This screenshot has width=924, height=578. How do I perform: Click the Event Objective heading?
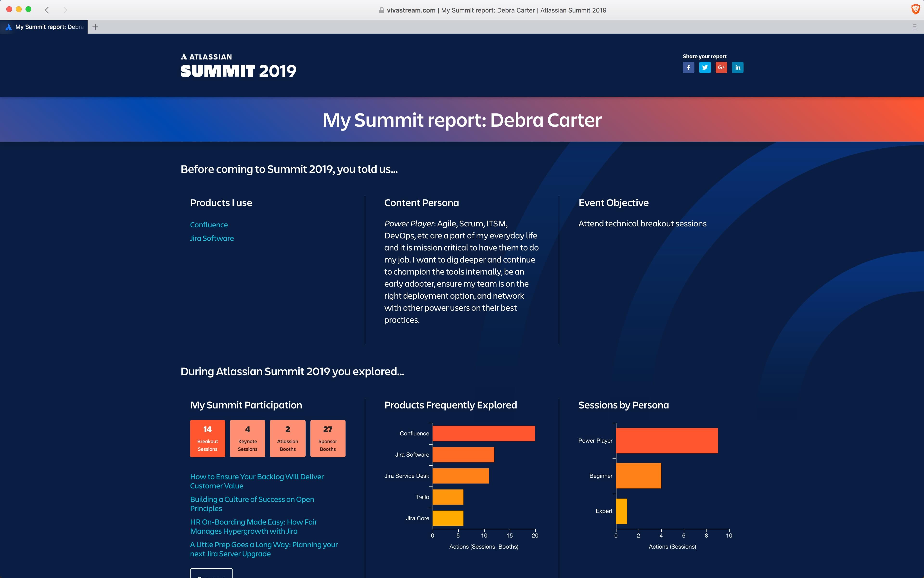[614, 203]
